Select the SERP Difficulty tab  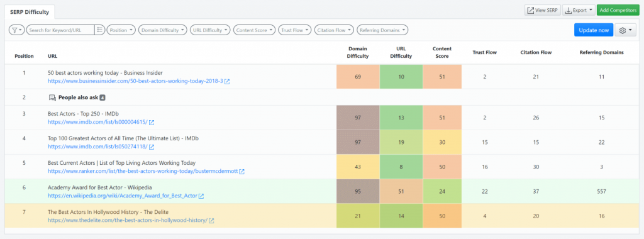click(30, 12)
